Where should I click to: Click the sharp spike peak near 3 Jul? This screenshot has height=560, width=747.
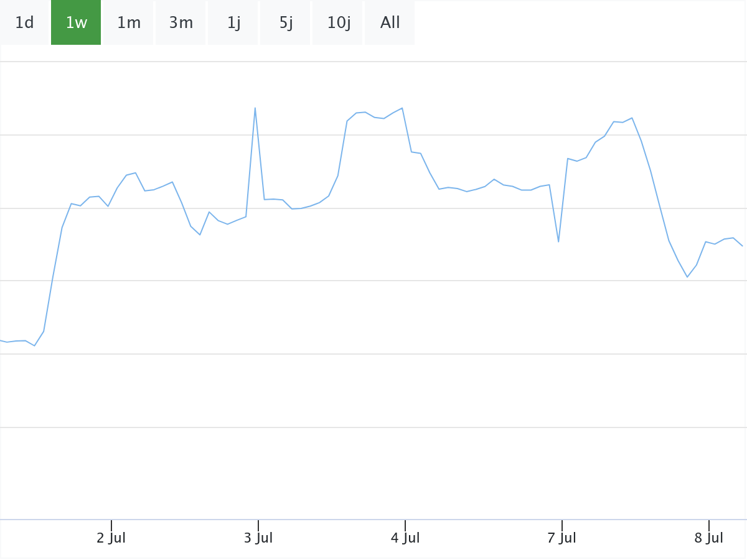[x=255, y=108]
